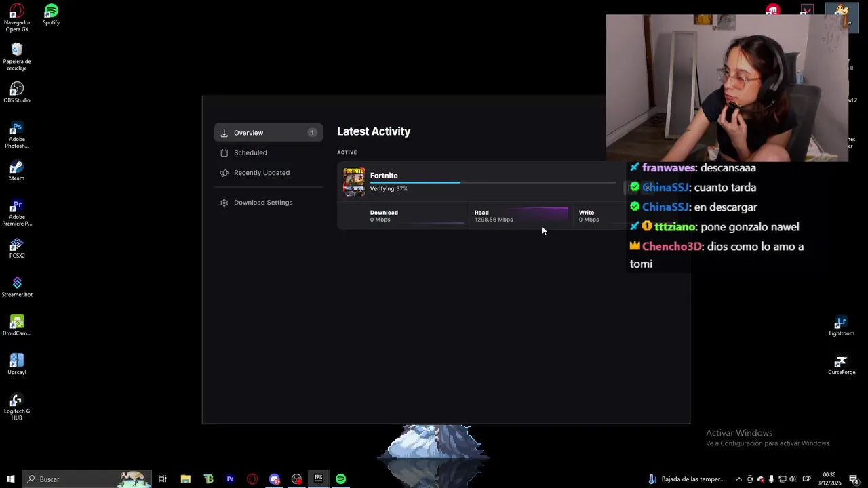Select the Adobe Photoshop desktop shortcut
868x488 pixels.
(17, 135)
